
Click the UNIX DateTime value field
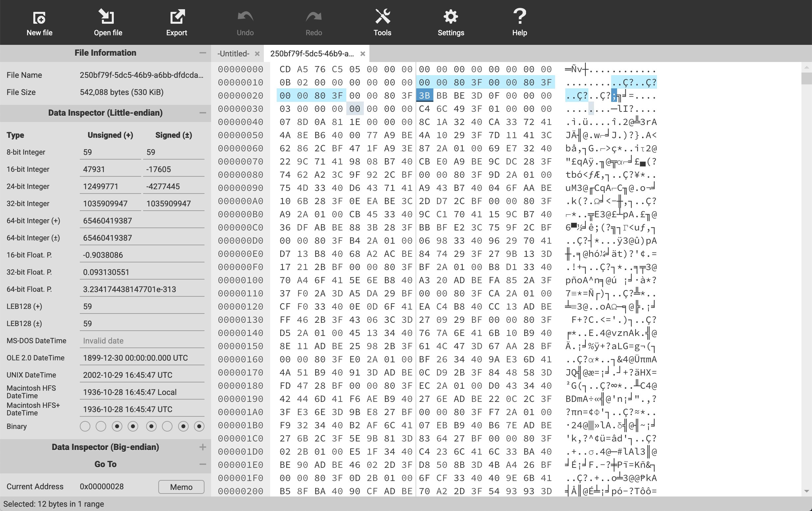pyautogui.click(x=142, y=375)
